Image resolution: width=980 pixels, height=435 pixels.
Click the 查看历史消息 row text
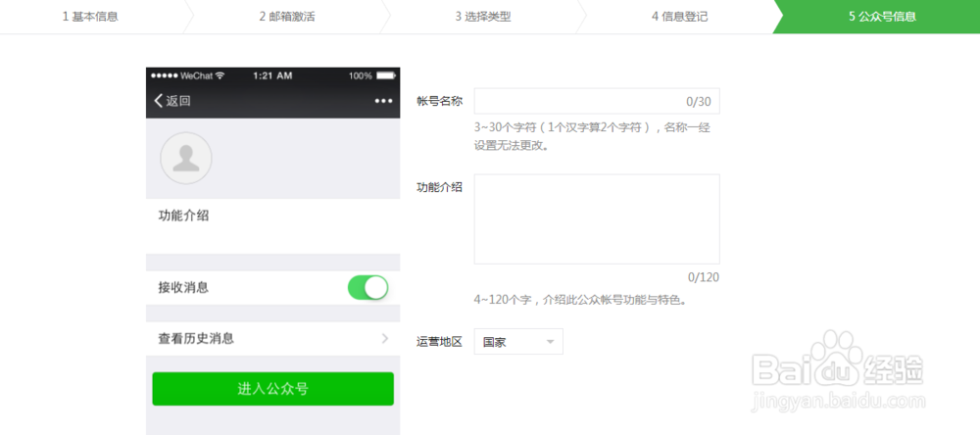196,339
